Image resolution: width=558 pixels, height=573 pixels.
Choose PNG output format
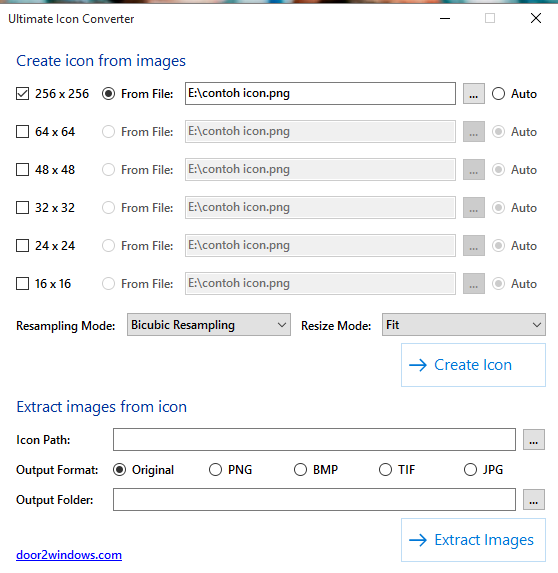coord(215,470)
